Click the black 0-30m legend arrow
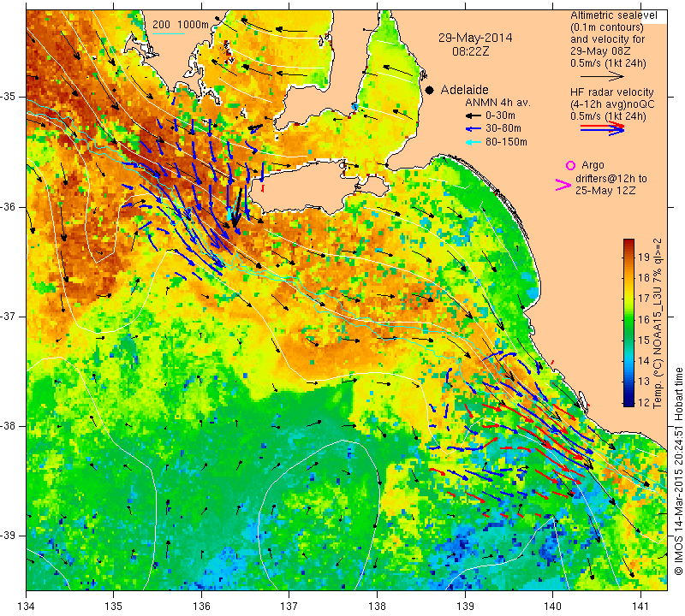The width and height of the screenshot is (685, 616). tap(474, 115)
